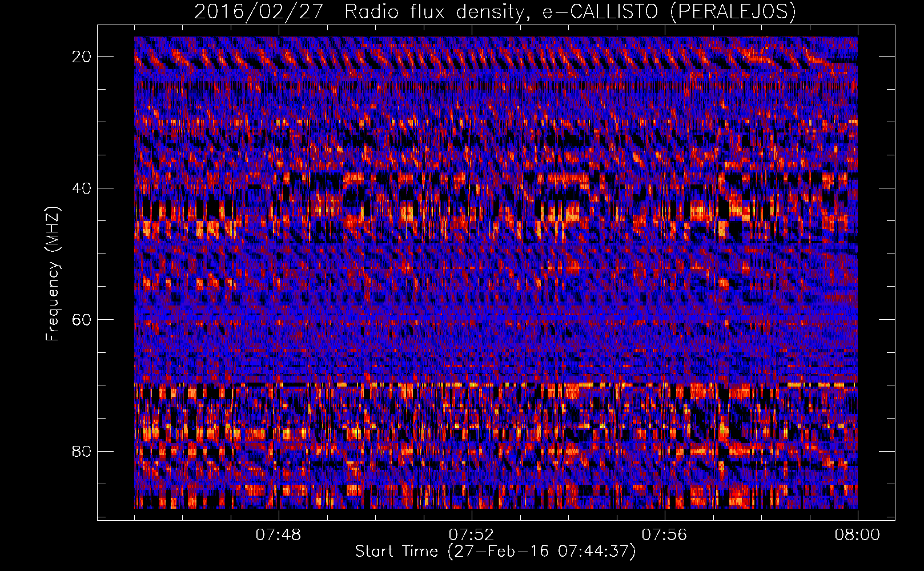Click the 80 MHz frequency tick label
Screen dimensions: 924x571
click(x=82, y=452)
